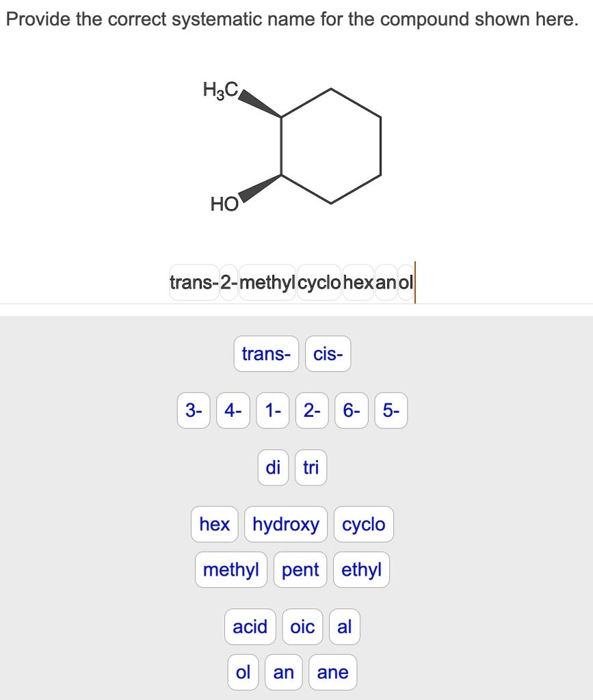Screen dimensions: 593x700
Task: Select the trans- prefix token
Action: [x=266, y=354]
